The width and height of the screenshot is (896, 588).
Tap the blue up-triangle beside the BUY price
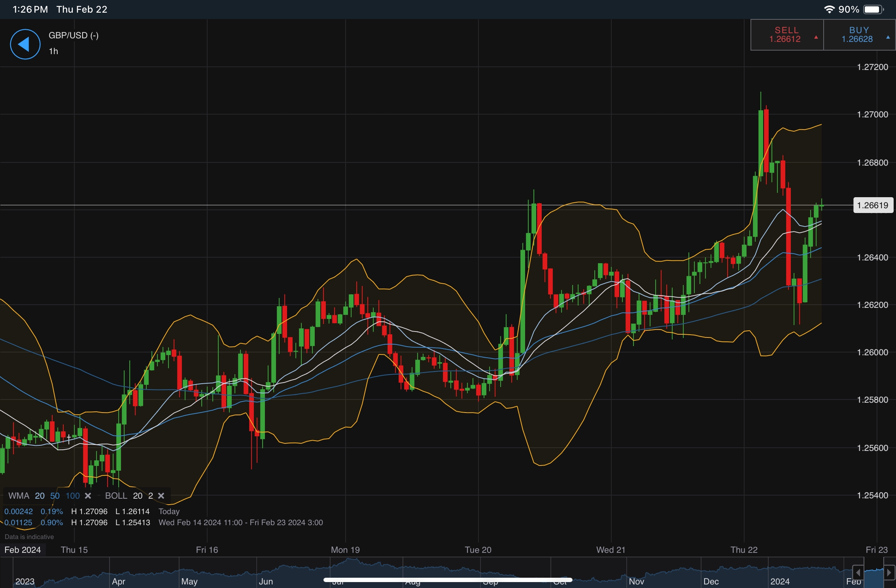[x=887, y=39]
